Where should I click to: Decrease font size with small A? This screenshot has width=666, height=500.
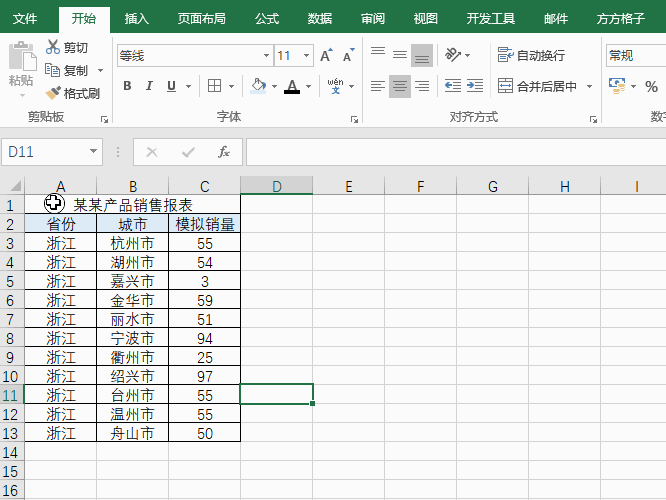click(349, 55)
